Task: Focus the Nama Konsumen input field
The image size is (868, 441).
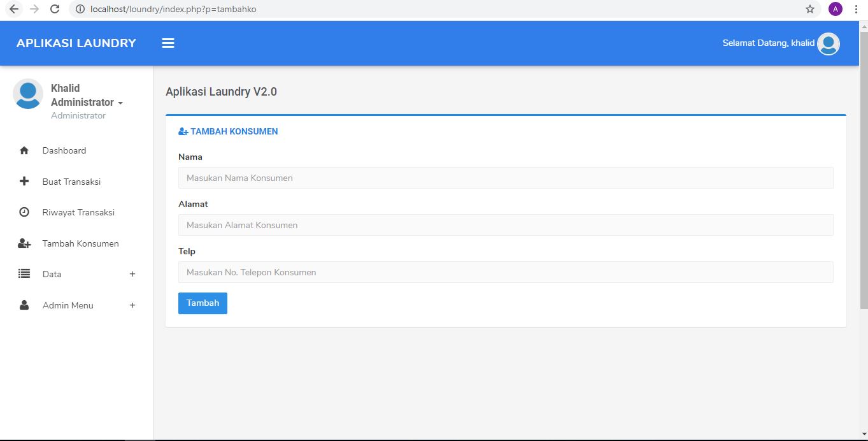Action: click(506, 178)
